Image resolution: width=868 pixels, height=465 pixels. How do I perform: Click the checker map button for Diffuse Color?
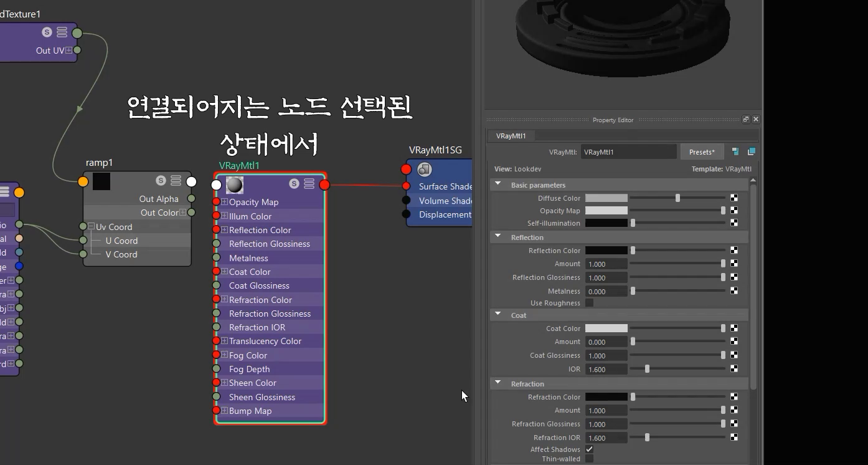(734, 198)
